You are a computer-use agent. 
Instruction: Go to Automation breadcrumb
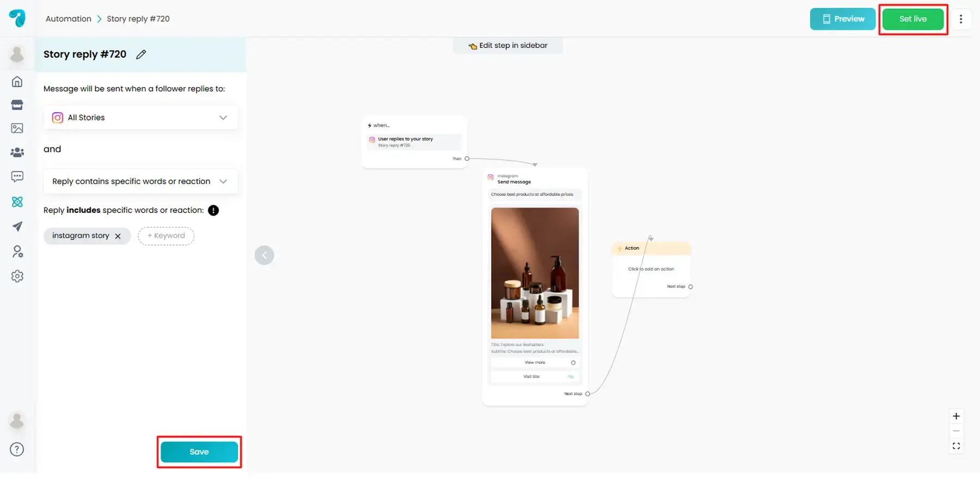[69, 19]
